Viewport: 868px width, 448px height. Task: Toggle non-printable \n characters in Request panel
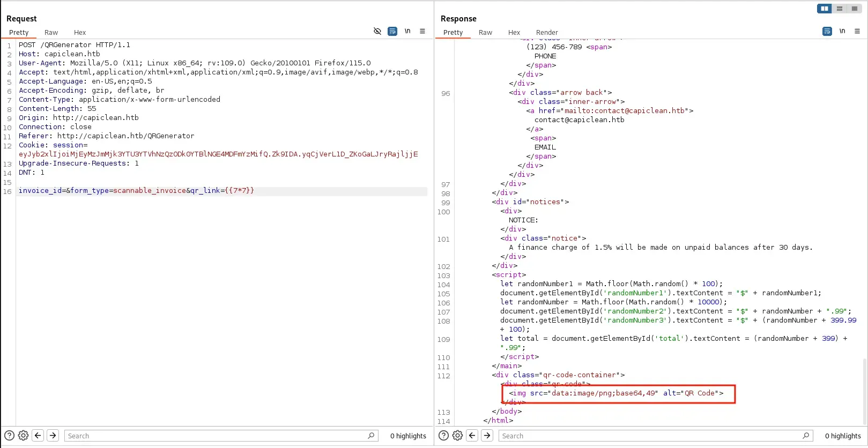pyautogui.click(x=407, y=31)
